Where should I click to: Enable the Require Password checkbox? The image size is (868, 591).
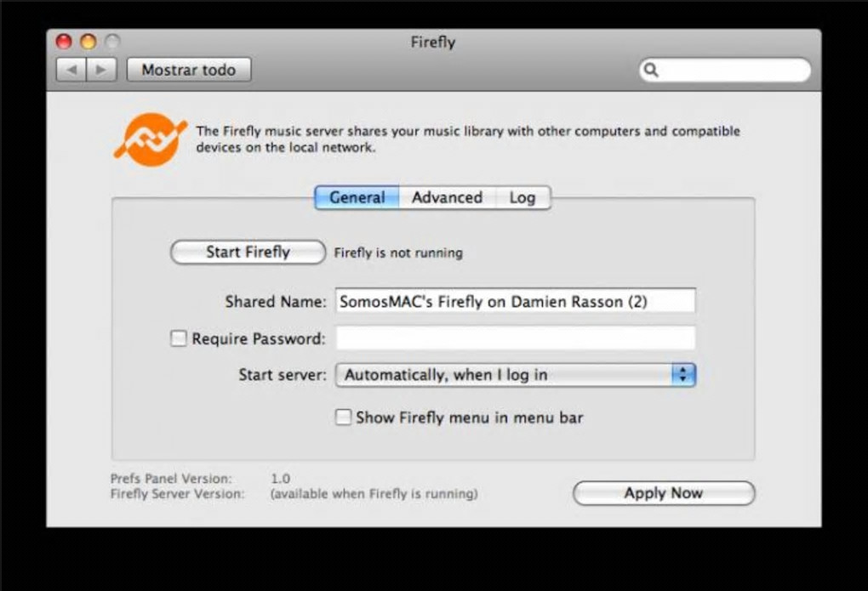[178, 338]
